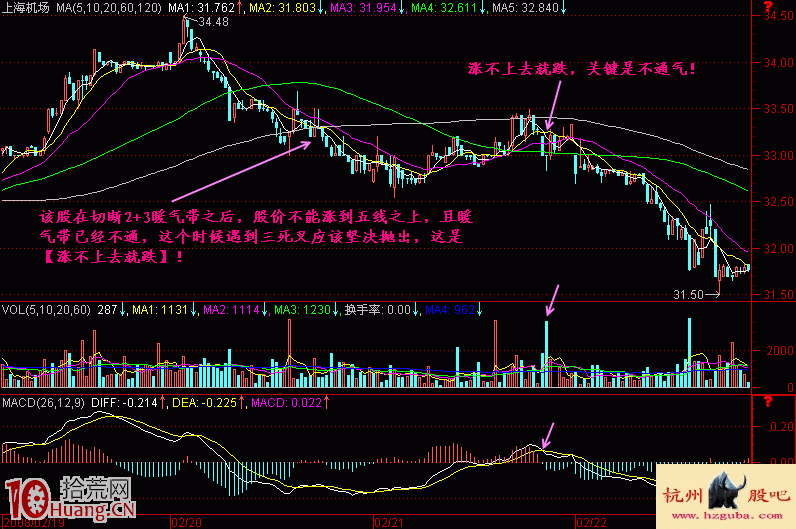Open the MA(5,10,20,60,120) indicator label
This screenshot has height=529, width=796.
click(109, 8)
